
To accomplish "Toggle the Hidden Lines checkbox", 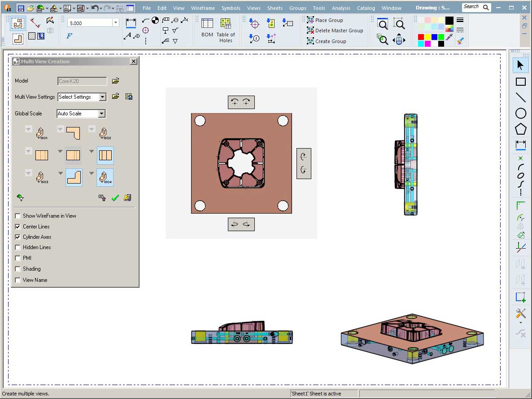I will (18, 247).
